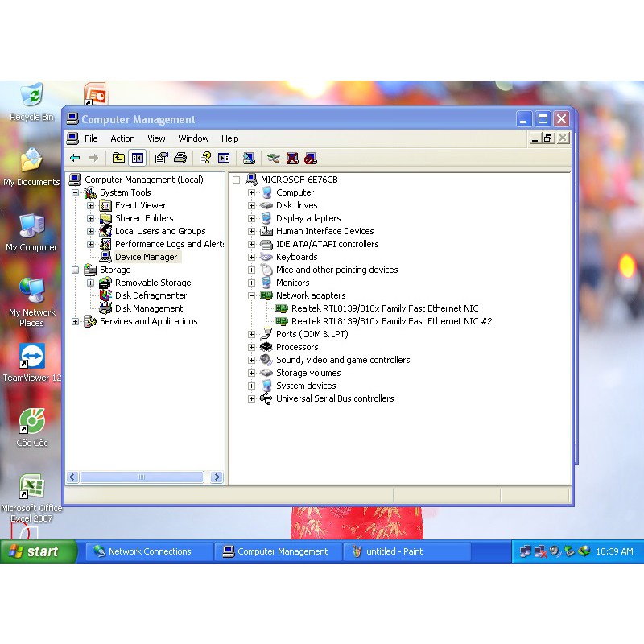Click the Disable device toolbar icon
This screenshot has width=644, height=644.
311,158
